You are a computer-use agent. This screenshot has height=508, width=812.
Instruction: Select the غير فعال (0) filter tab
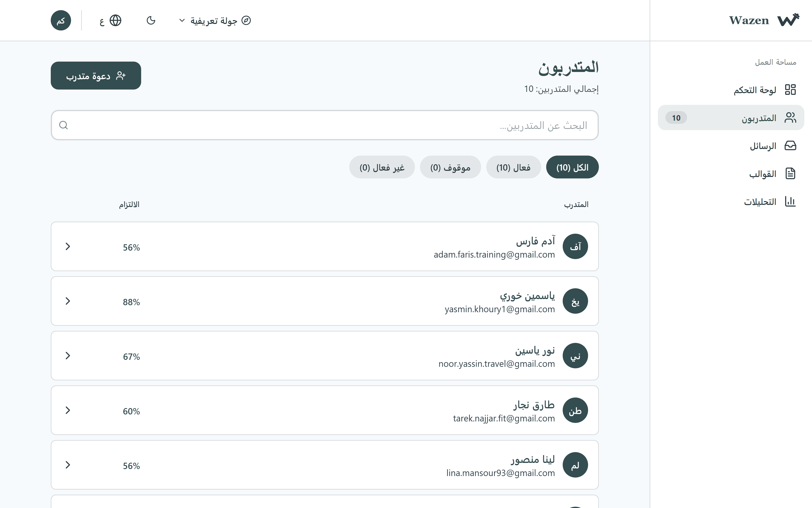coord(382,167)
